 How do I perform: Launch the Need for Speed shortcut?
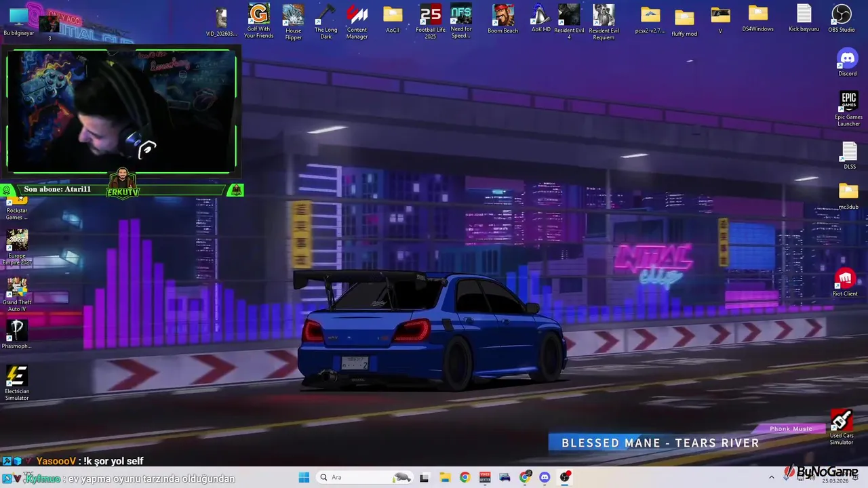click(461, 22)
